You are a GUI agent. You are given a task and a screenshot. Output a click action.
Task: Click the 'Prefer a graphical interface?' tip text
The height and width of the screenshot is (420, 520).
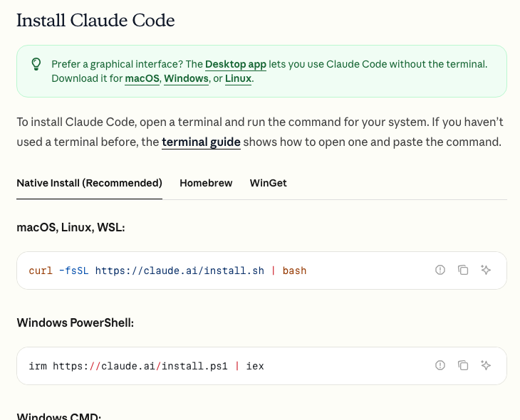(269, 71)
